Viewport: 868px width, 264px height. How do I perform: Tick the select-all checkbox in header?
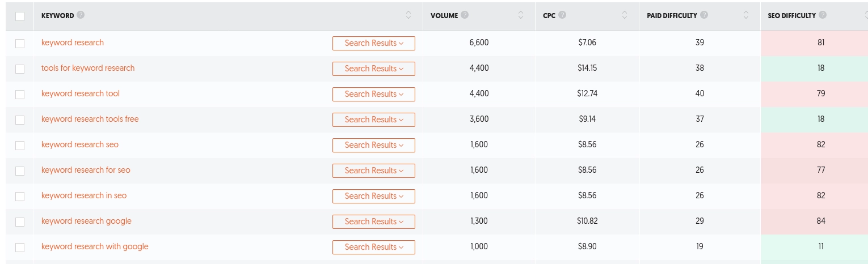[20, 16]
